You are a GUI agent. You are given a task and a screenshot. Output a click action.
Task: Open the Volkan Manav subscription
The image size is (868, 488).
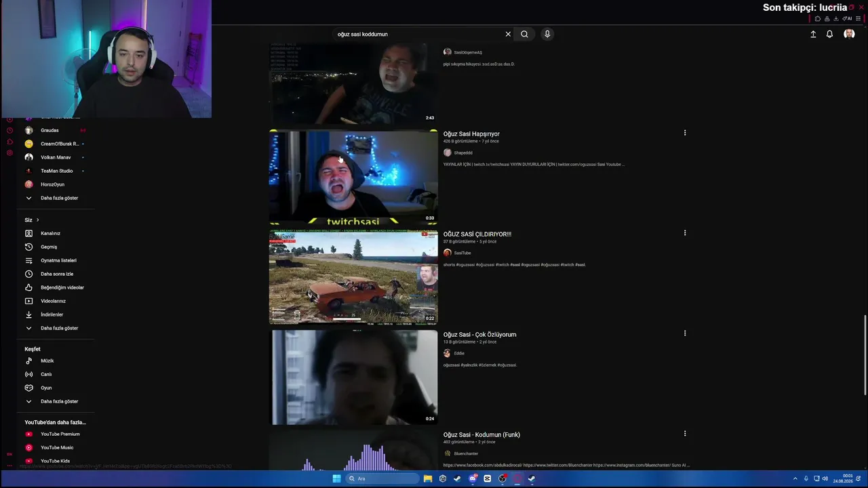point(56,157)
